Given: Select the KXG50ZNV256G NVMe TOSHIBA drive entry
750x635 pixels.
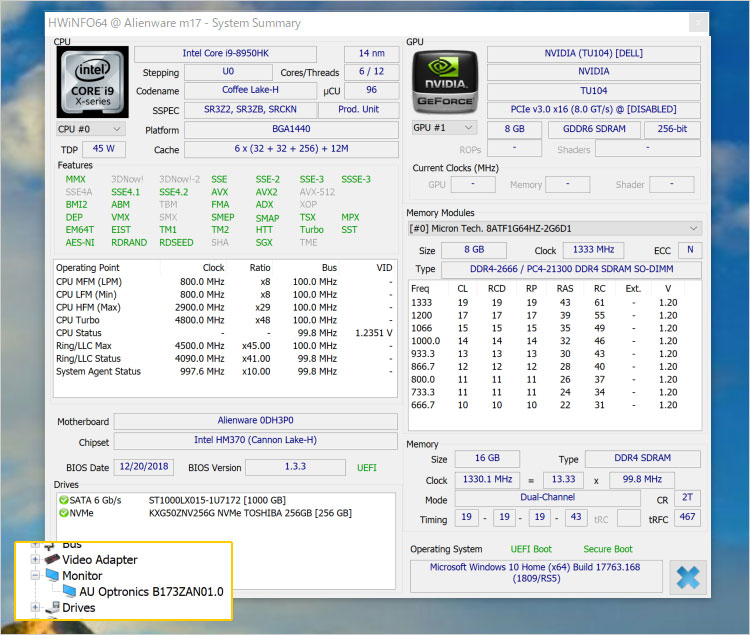Looking at the screenshot, I should 250,513.
